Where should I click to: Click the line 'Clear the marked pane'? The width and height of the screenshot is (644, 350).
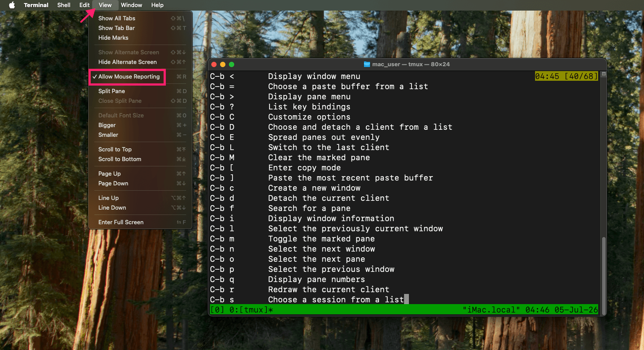(x=319, y=158)
